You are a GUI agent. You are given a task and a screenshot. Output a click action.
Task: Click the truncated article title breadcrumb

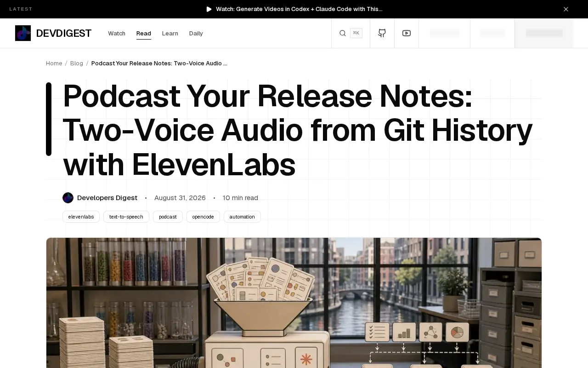pos(159,63)
